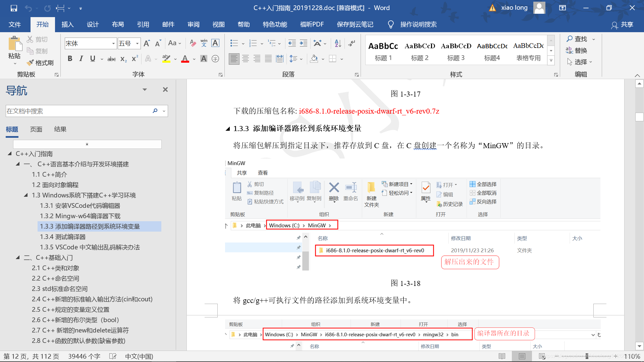Click the 替换 replace button
This screenshot has width=644, height=362.
577,51
